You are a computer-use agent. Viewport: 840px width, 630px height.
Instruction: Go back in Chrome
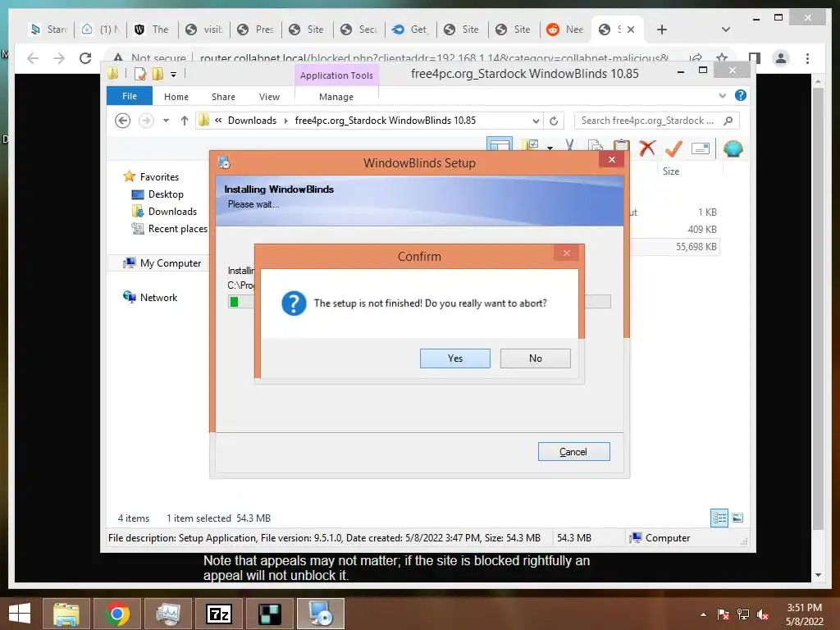point(33,58)
